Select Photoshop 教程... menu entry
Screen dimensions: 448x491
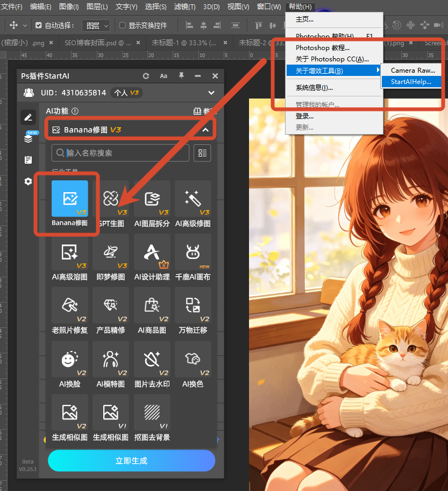tap(333, 47)
